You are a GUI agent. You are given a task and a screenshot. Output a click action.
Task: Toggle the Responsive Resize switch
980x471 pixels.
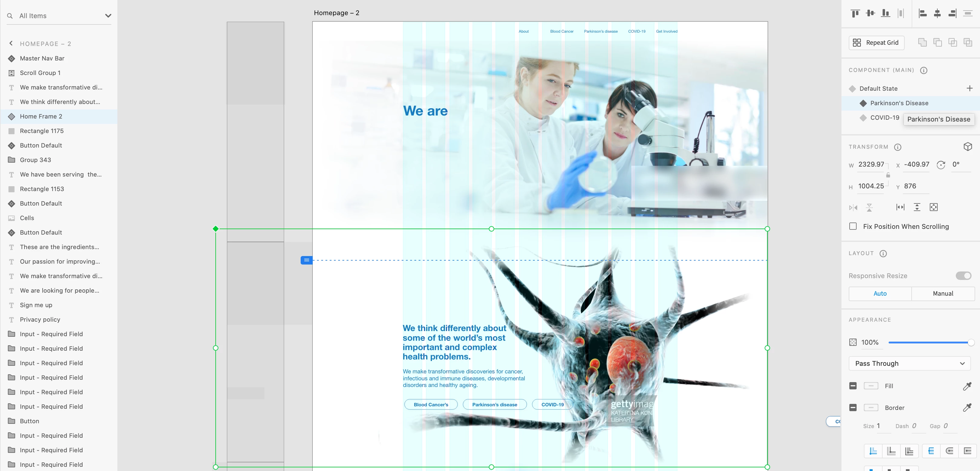pyautogui.click(x=963, y=276)
